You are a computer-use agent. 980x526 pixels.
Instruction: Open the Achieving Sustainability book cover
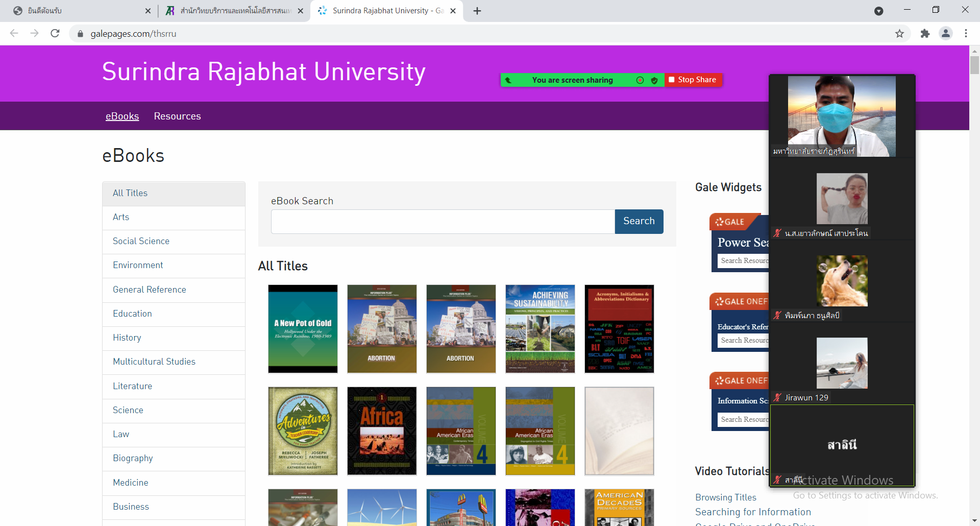[x=540, y=329]
